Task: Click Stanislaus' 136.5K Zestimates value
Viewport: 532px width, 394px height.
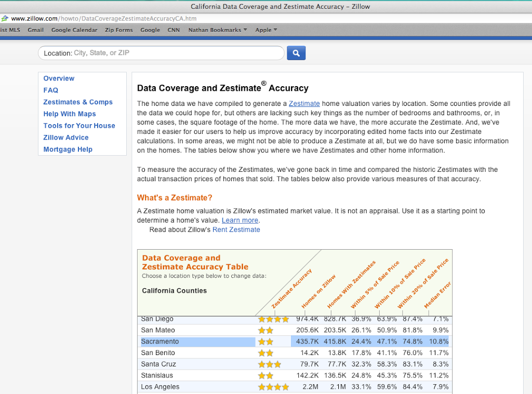Action: point(335,376)
